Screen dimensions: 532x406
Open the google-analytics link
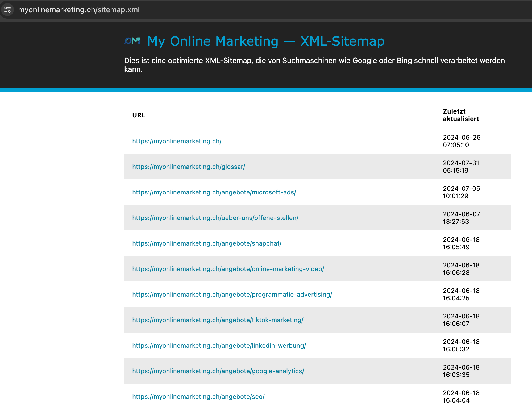click(x=218, y=371)
